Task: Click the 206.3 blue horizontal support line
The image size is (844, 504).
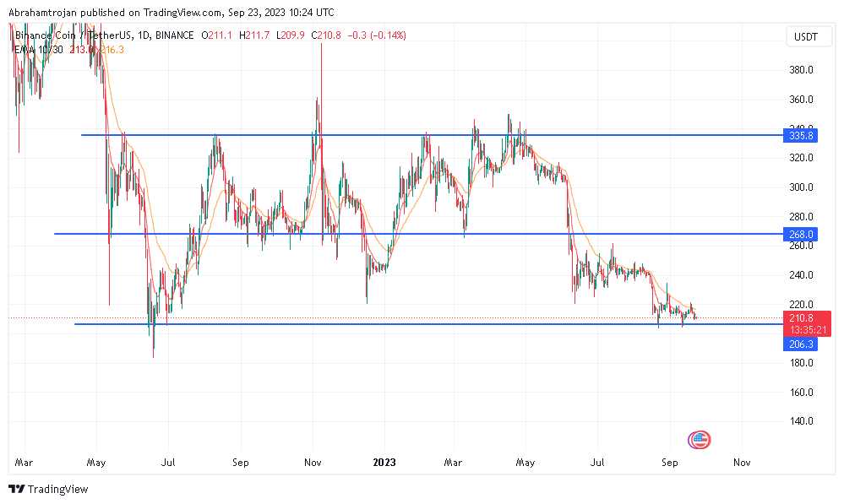Action: pos(428,324)
